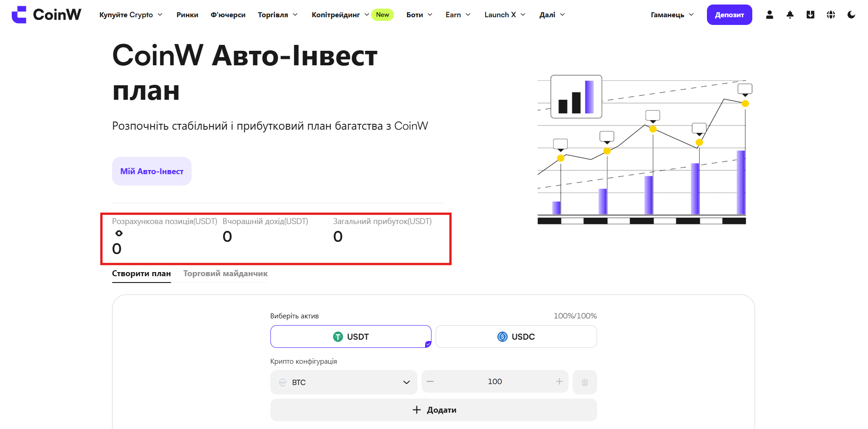Click the Додати button
Image resolution: width=868 pixels, height=429 pixels.
434,410
